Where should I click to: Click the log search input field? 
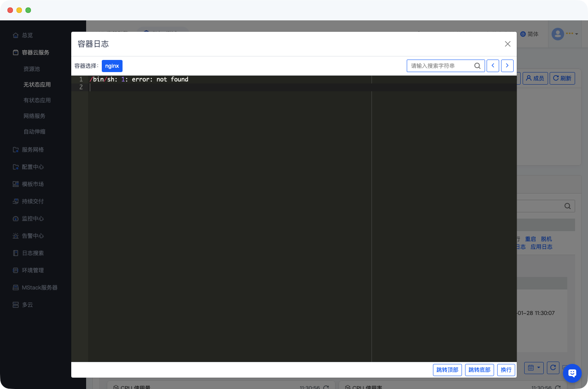coord(440,66)
